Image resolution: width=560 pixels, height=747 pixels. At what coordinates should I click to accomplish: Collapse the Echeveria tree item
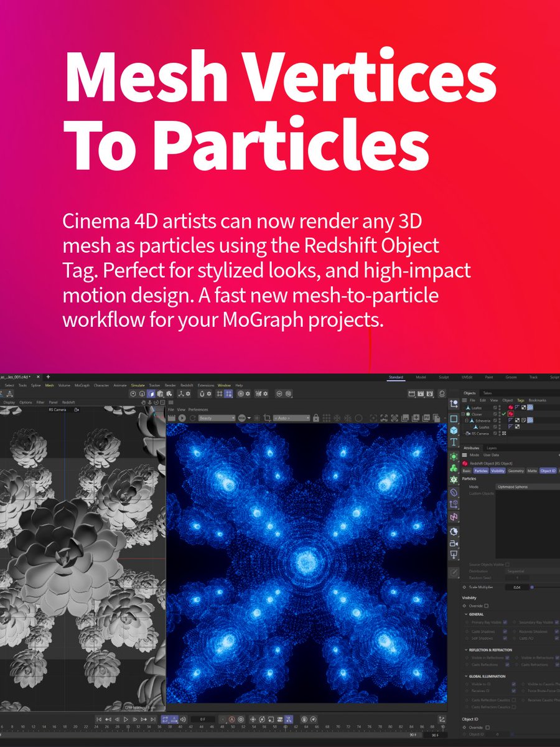coord(466,421)
